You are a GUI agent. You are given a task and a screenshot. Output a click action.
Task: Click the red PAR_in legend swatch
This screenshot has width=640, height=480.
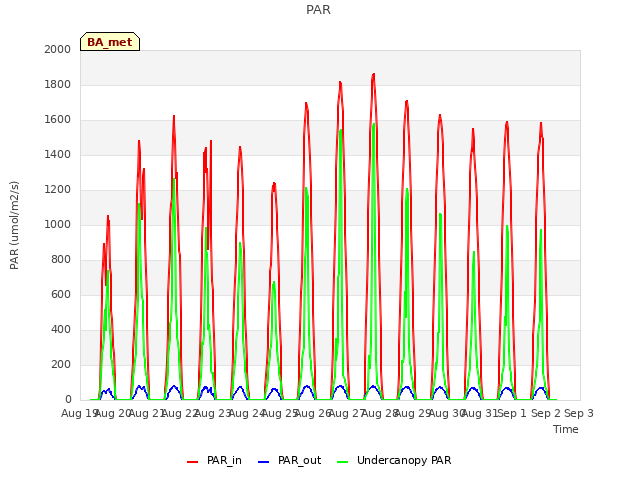192,461
